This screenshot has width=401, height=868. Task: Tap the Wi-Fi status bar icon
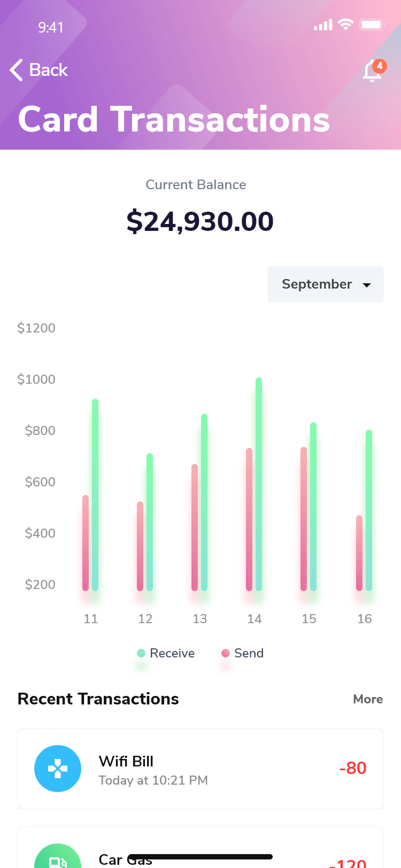346,25
